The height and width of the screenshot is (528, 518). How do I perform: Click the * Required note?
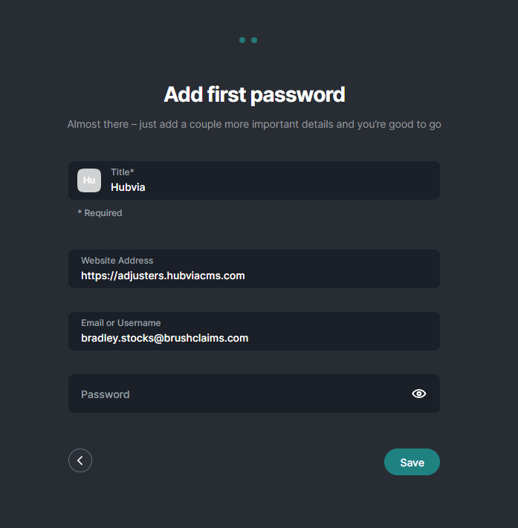[100, 213]
